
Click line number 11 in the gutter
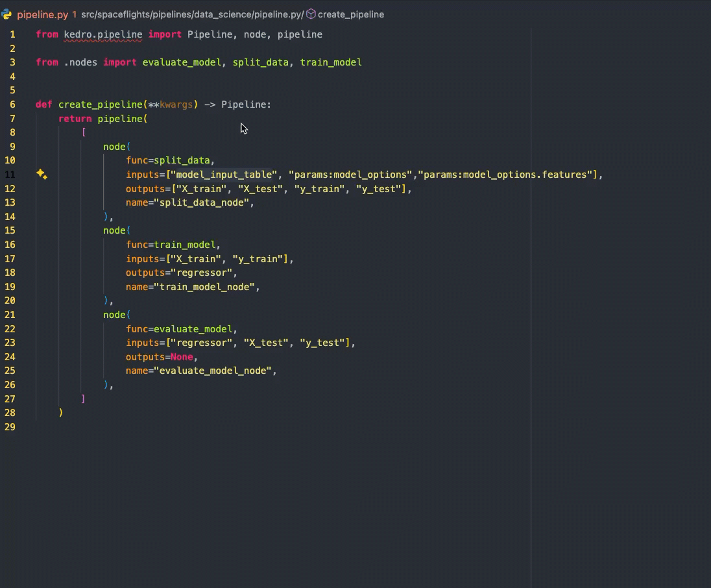point(11,175)
